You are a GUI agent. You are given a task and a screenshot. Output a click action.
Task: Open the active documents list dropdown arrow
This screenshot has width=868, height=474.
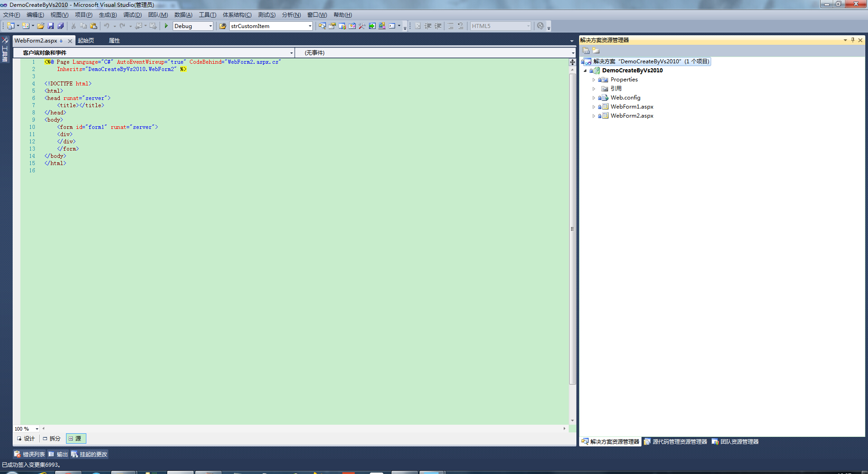(571, 41)
